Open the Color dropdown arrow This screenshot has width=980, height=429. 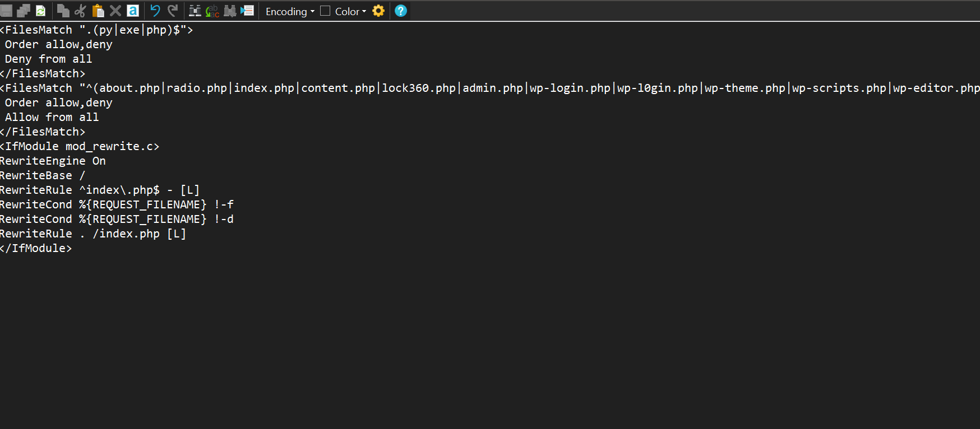pyautogui.click(x=364, y=11)
